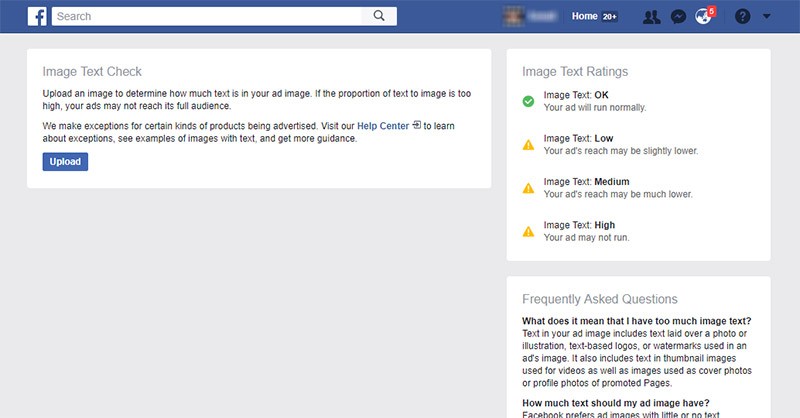Click the external link icon after Help Center
Image resolution: width=800 pixels, height=418 pixels.
coord(417,125)
